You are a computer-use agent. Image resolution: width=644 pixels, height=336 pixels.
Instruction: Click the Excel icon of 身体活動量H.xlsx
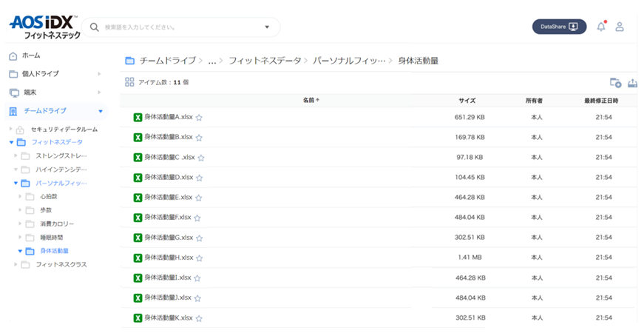[x=138, y=258]
